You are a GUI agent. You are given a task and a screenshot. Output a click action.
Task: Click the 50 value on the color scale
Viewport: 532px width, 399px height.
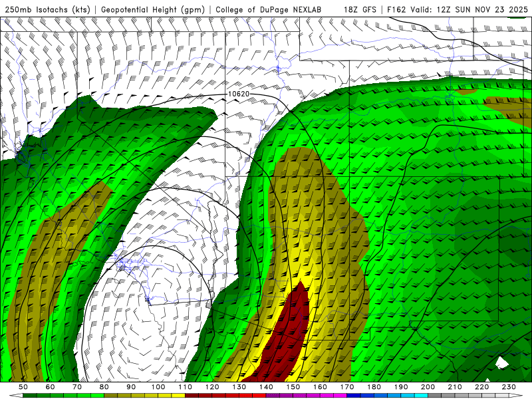pos(23,387)
